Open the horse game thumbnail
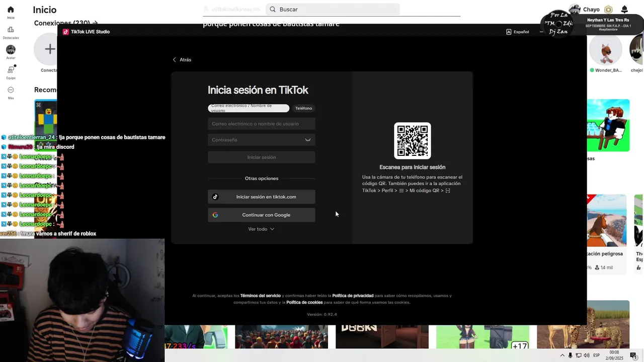Image resolution: width=644 pixels, height=362 pixels. [607, 221]
